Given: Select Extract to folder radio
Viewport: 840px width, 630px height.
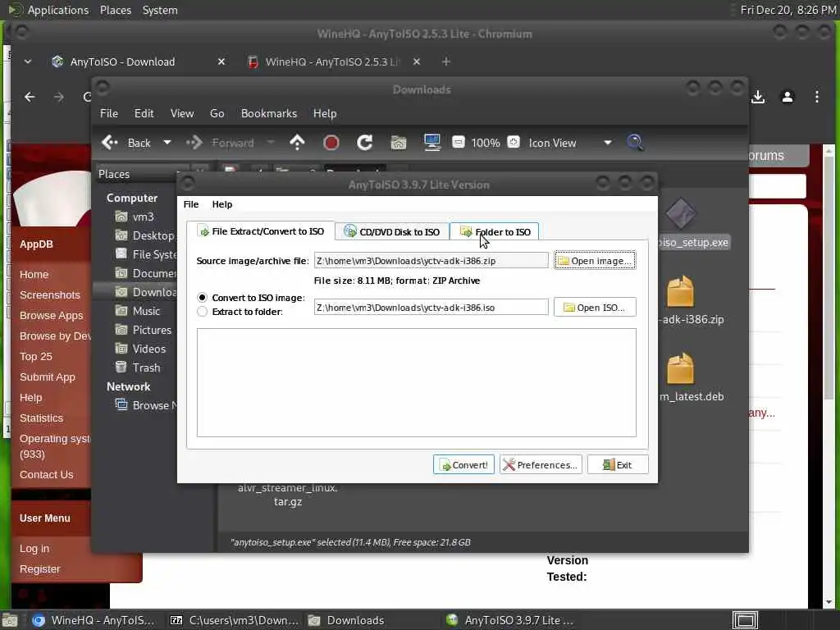Looking at the screenshot, I should (202, 311).
